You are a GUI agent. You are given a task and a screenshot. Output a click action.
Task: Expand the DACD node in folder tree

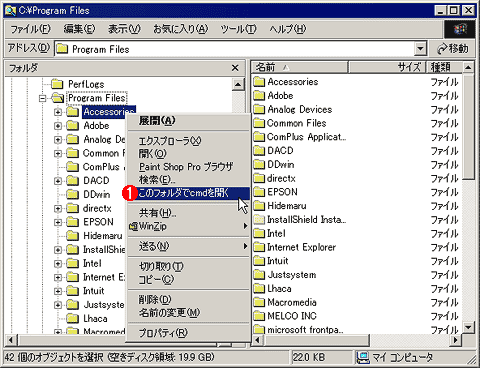pos(58,181)
